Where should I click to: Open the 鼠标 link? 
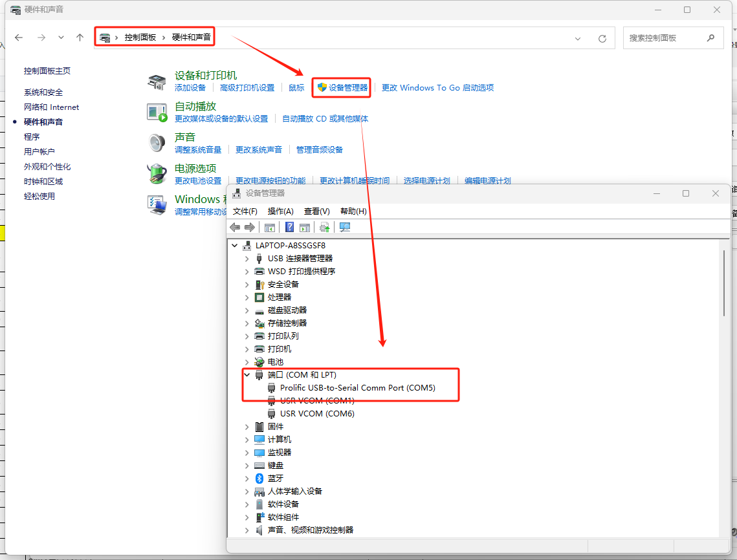coord(296,88)
